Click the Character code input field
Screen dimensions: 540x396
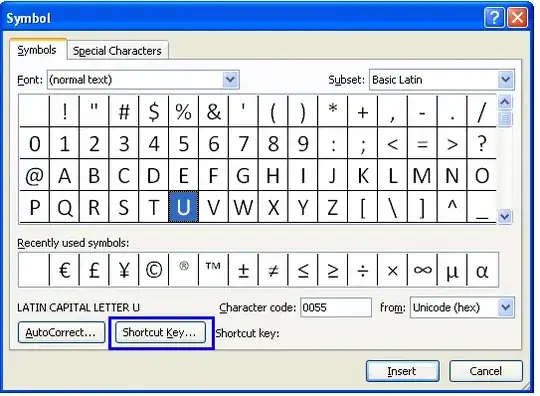(336, 307)
